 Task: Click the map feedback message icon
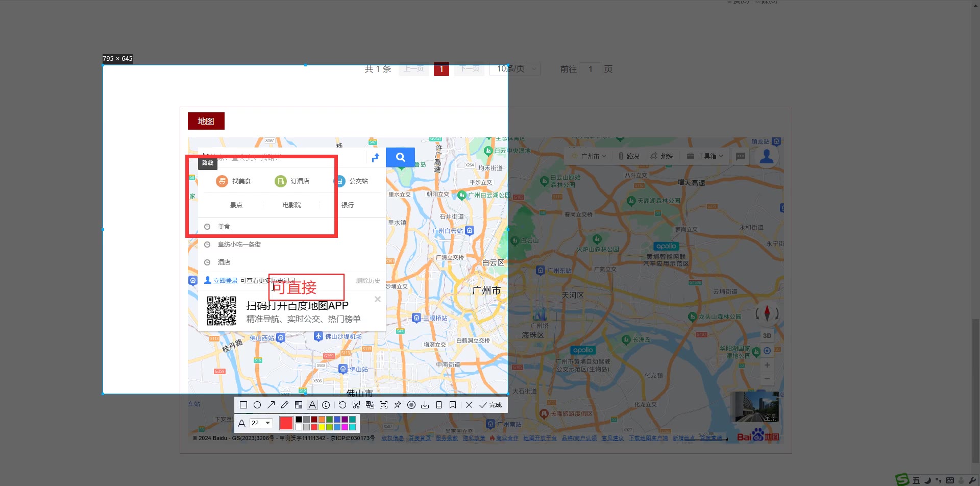coord(741,156)
